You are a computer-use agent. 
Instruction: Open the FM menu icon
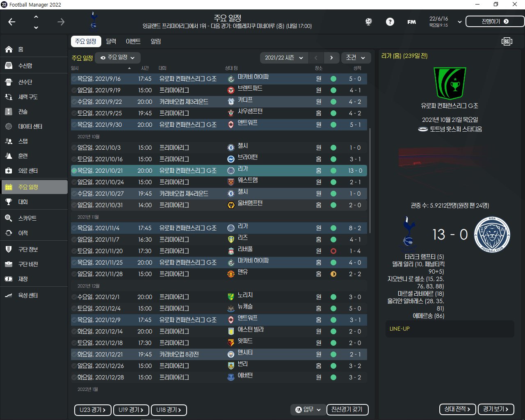[x=411, y=22]
